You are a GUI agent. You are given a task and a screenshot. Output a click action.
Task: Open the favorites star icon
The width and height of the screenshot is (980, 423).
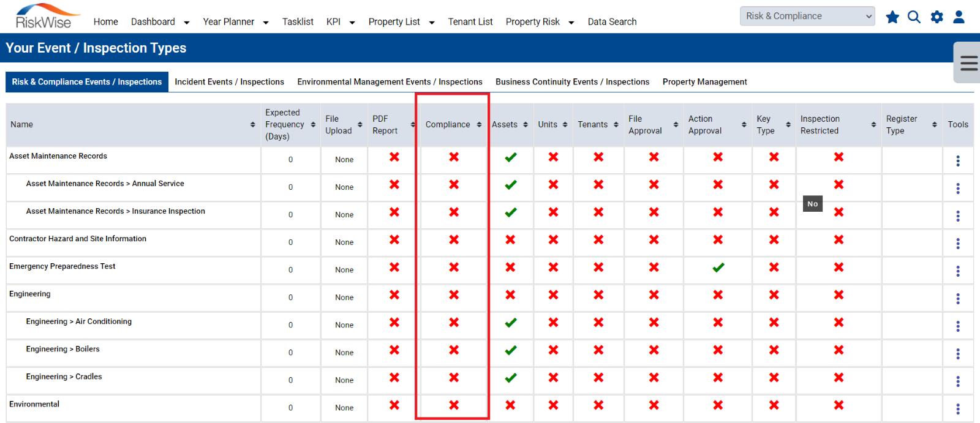(x=892, y=17)
